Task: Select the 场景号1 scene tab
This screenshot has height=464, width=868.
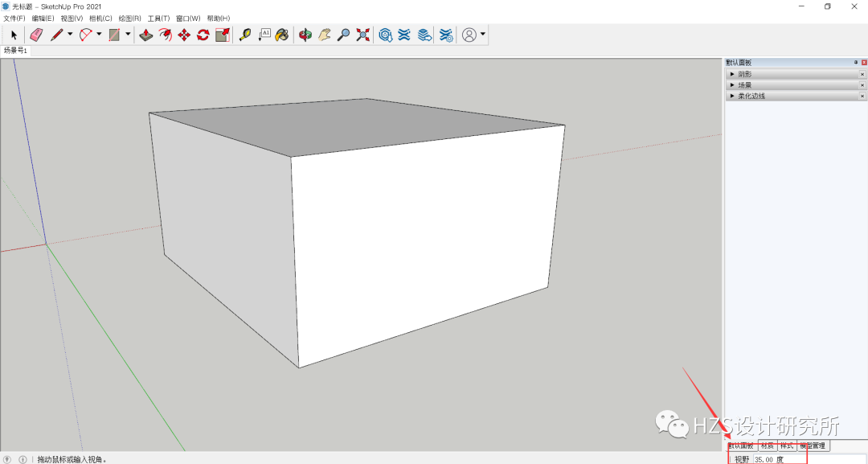Action: (x=16, y=50)
